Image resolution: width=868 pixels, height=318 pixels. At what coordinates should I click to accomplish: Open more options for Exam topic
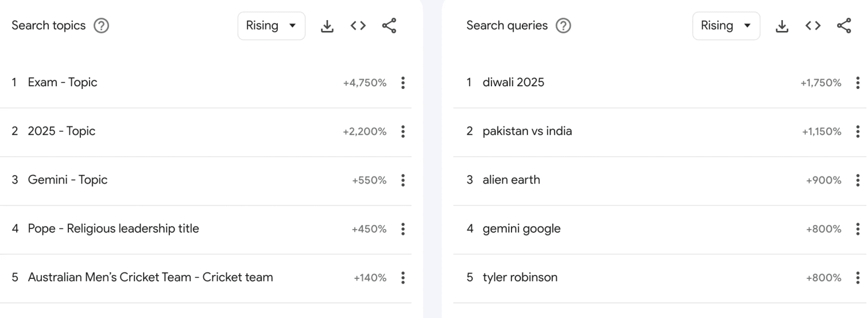click(x=403, y=82)
